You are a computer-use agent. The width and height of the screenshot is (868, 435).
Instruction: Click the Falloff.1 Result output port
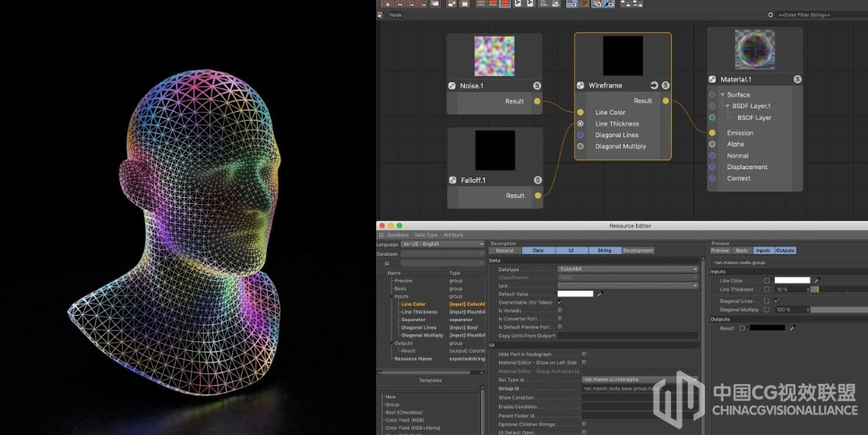pyautogui.click(x=537, y=195)
